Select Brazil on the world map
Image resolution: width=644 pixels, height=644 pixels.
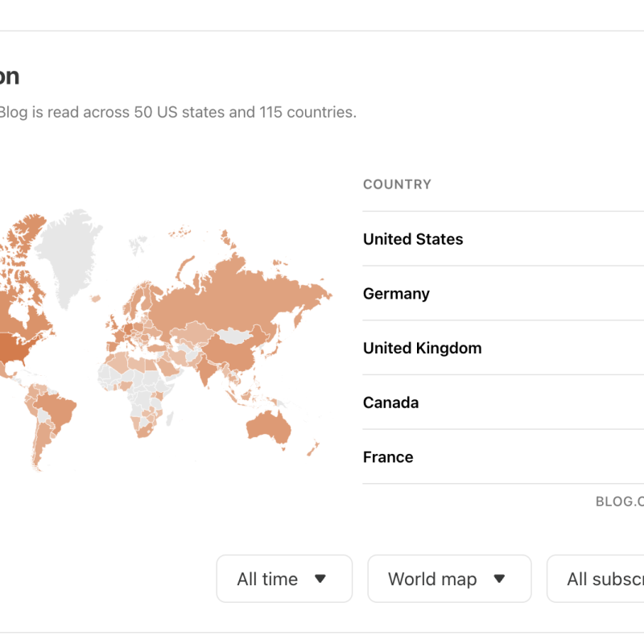point(55,411)
